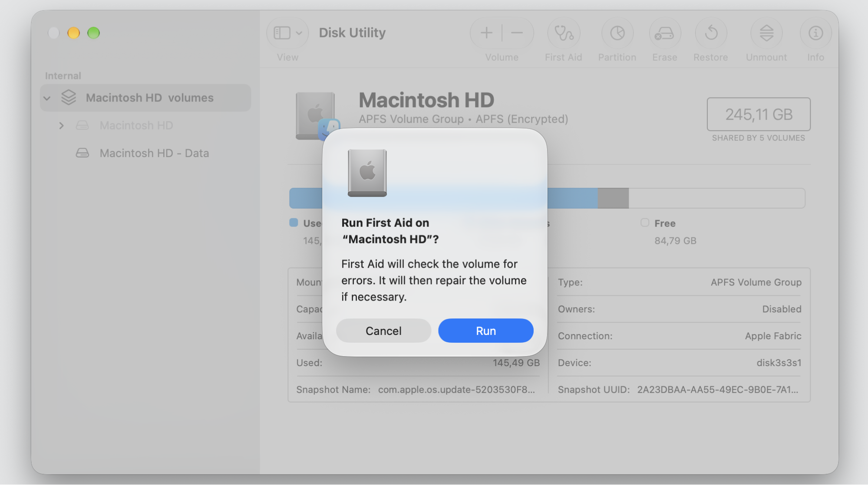Click the Snapshot UUID value
The width and height of the screenshot is (868, 485).
coord(717,390)
